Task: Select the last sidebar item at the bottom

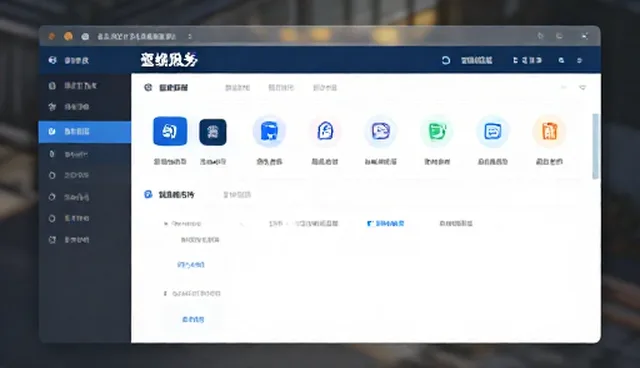Action: click(84, 240)
